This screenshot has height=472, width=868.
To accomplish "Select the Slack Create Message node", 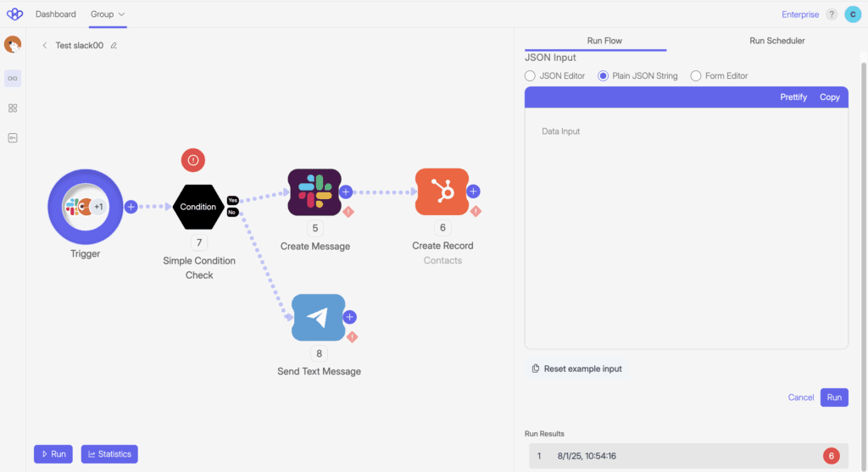I will pyautogui.click(x=314, y=192).
